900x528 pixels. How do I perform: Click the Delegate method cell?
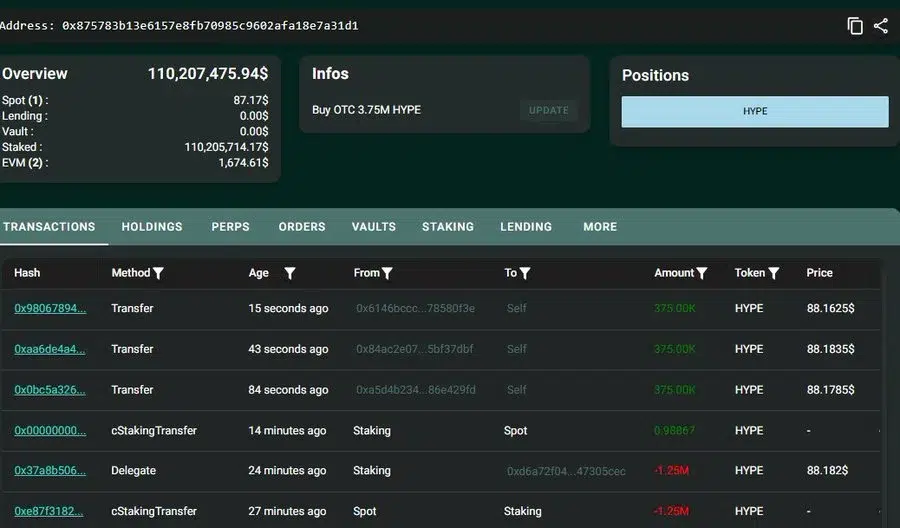pos(133,471)
